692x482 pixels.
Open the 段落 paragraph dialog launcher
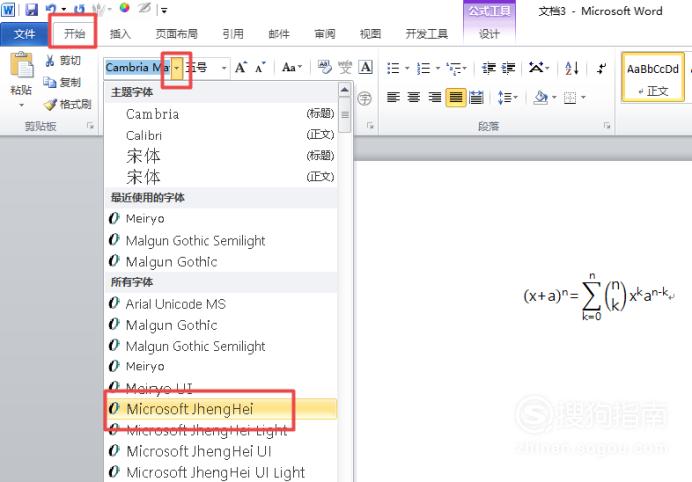[x=607, y=126]
